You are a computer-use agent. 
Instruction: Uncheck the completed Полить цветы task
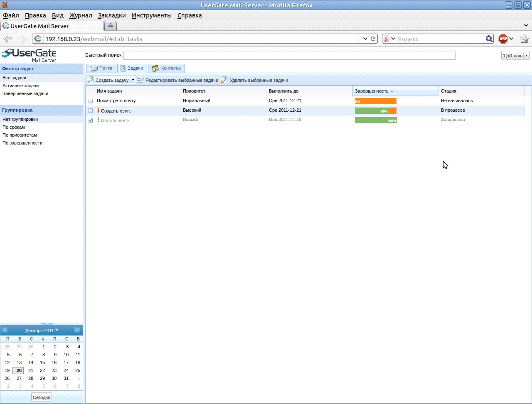coord(91,120)
